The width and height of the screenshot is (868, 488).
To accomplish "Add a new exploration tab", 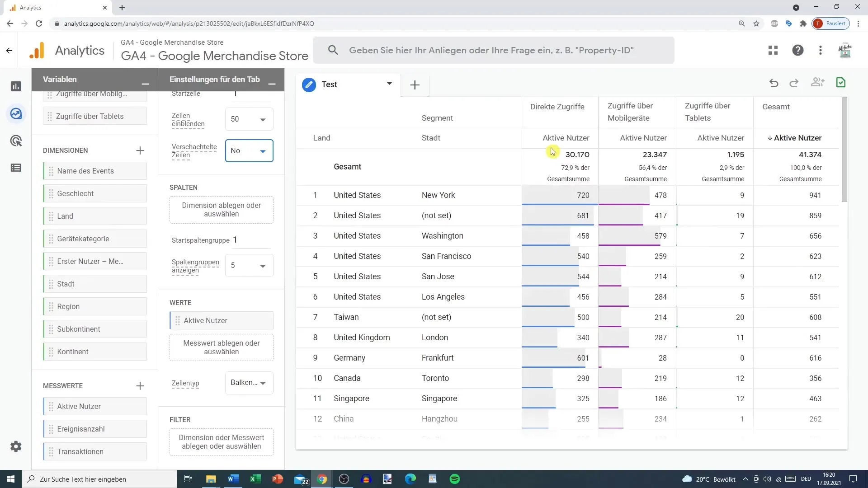I will point(415,84).
